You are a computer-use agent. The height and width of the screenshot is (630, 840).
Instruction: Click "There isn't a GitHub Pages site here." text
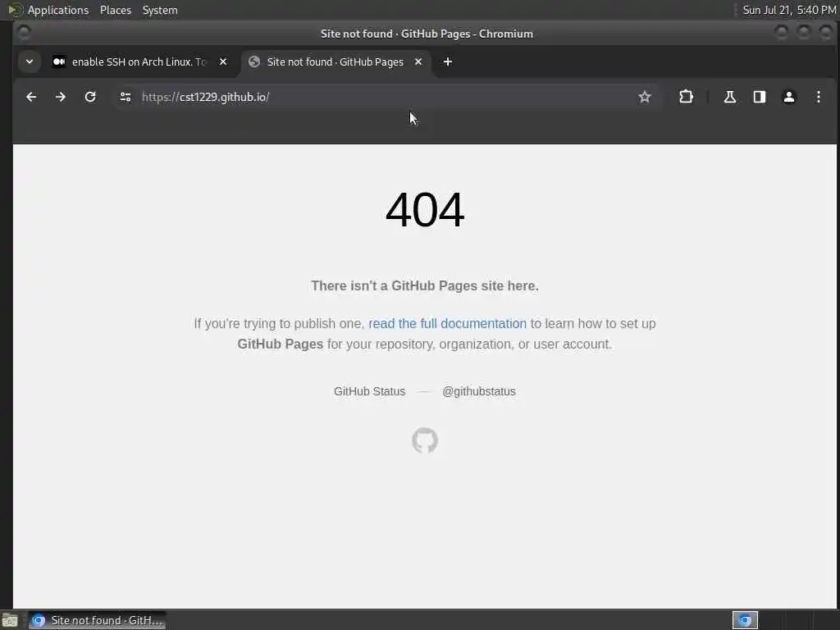[x=425, y=286]
